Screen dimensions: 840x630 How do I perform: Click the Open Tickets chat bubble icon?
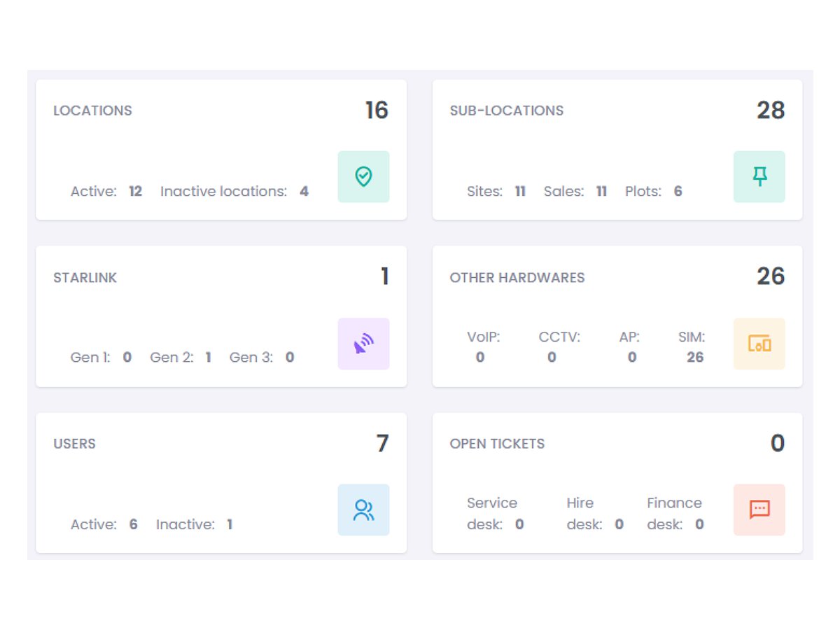click(759, 510)
